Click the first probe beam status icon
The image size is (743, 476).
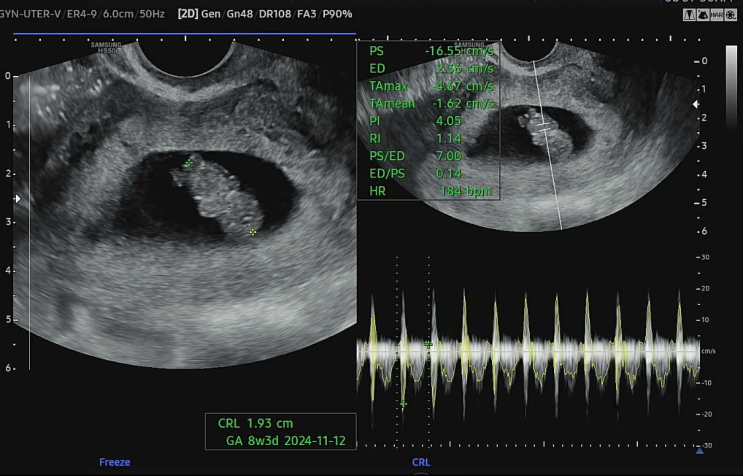(x=689, y=15)
